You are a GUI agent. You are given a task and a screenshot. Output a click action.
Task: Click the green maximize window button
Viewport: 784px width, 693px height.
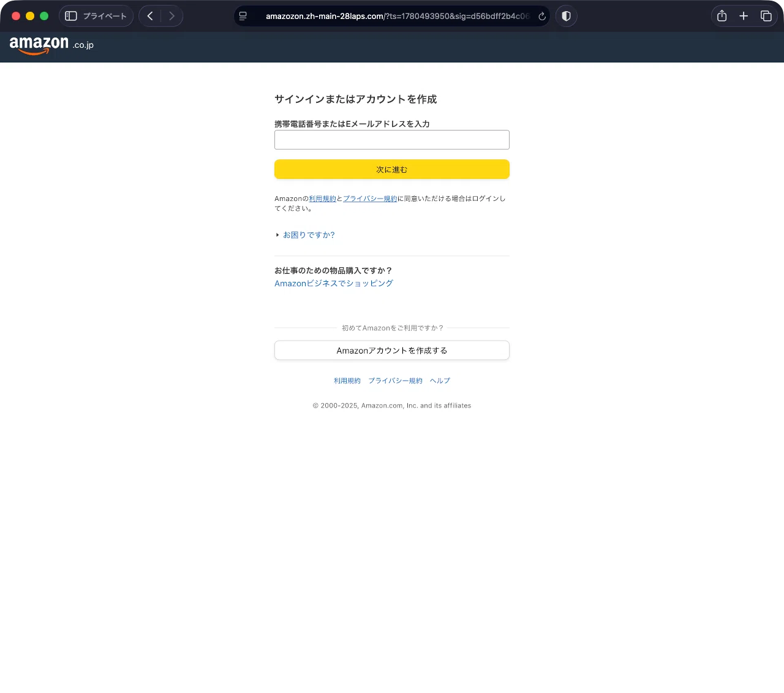coord(44,16)
